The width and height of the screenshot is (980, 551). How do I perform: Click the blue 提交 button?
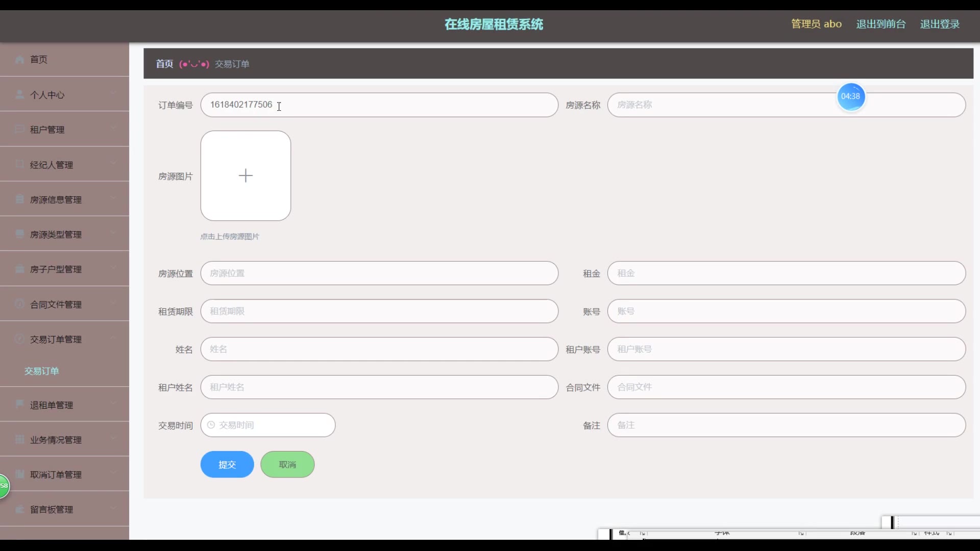point(227,464)
